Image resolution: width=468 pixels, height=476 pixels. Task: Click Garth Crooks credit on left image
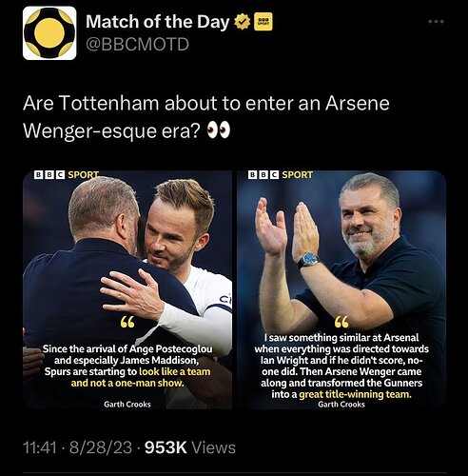(x=127, y=405)
